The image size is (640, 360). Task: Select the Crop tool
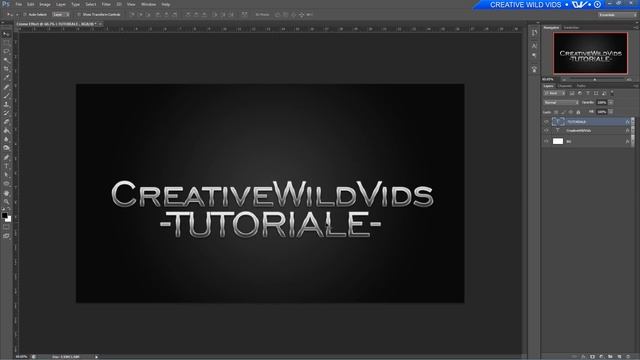click(x=6, y=69)
